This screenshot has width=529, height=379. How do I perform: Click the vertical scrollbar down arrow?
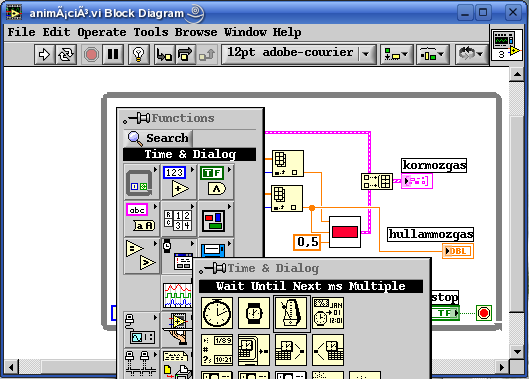(517, 351)
